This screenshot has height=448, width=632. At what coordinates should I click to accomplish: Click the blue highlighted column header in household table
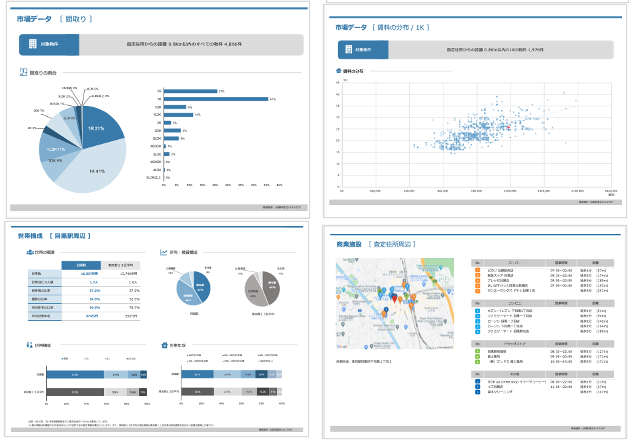(x=80, y=264)
